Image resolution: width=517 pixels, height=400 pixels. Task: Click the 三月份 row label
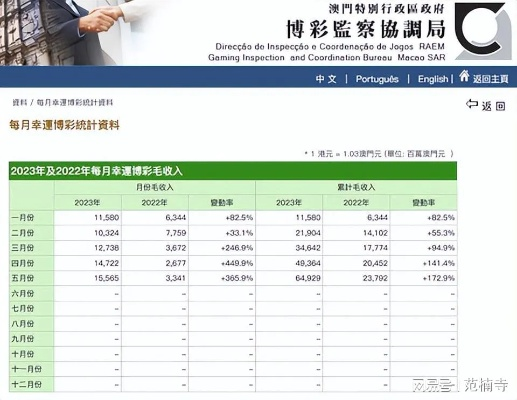tap(23, 248)
